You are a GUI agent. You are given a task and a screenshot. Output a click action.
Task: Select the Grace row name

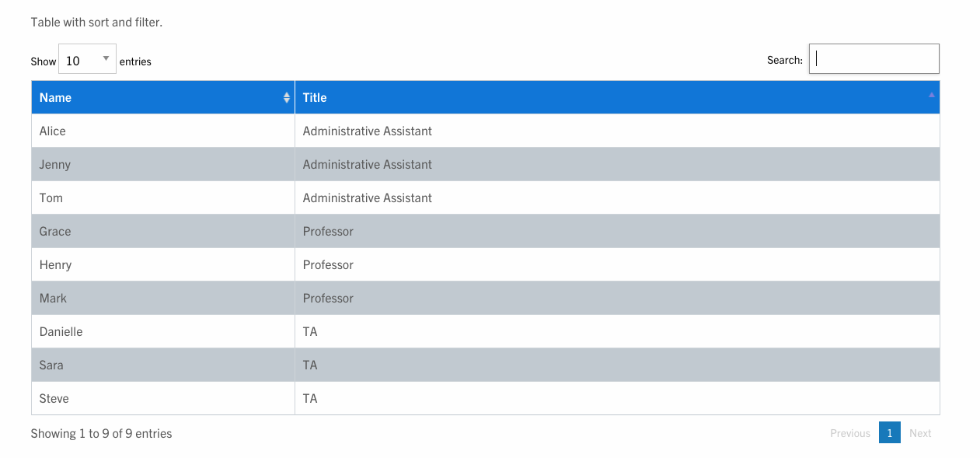click(x=55, y=232)
